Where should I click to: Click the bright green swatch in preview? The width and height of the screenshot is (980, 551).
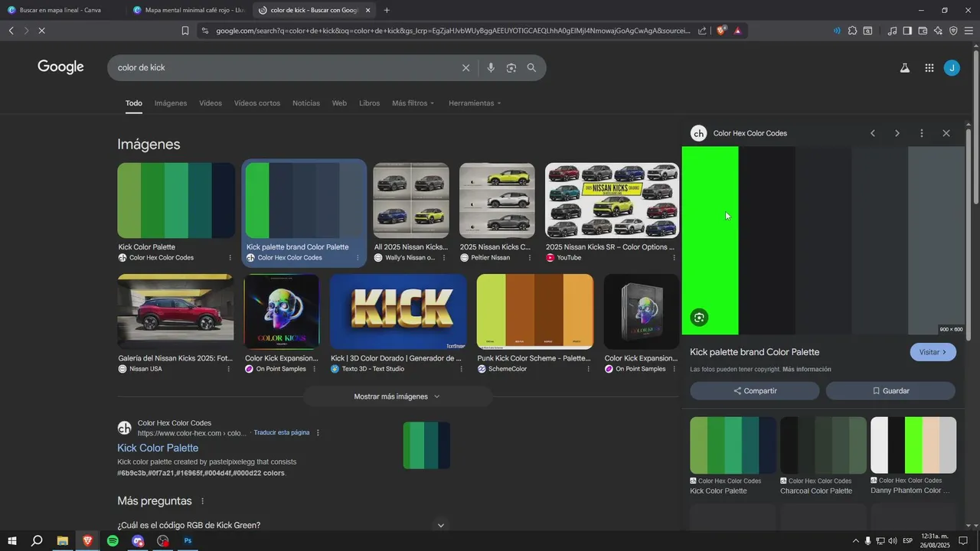pyautogui.click(x=710, y=240)
